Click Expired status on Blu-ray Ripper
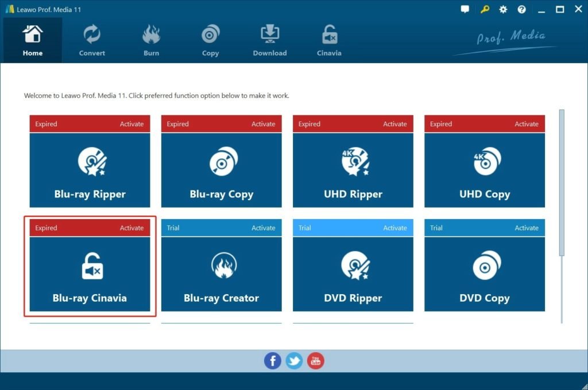The width and height of the screenshot is (588, 390). (x=46, y=124)
